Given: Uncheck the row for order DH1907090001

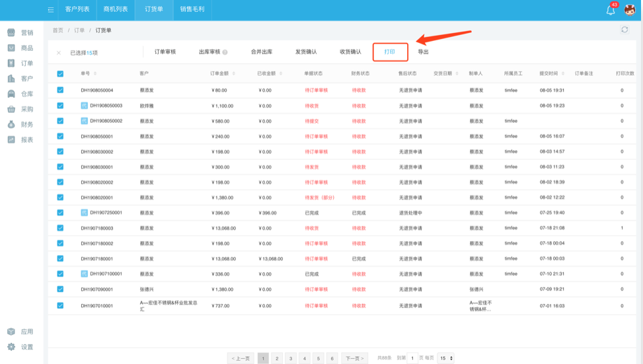Looking at the screenshot, I should pyautogui.click(x=60, y=289).
